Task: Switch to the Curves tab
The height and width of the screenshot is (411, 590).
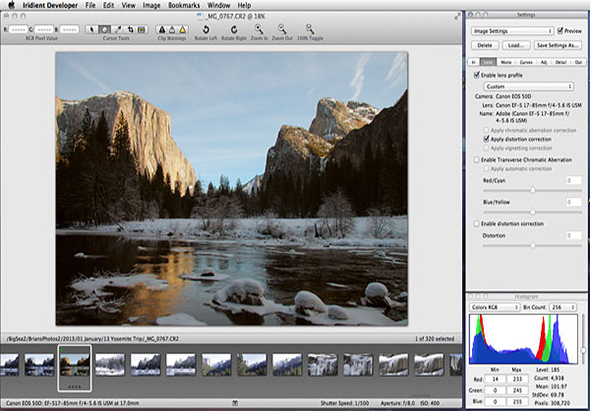Action: coord(526,62)
